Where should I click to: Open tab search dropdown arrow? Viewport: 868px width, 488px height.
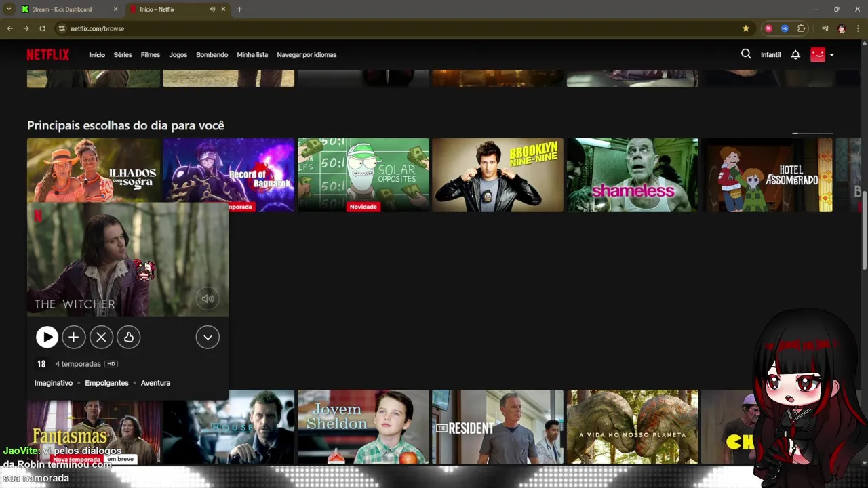coord(8,9)
